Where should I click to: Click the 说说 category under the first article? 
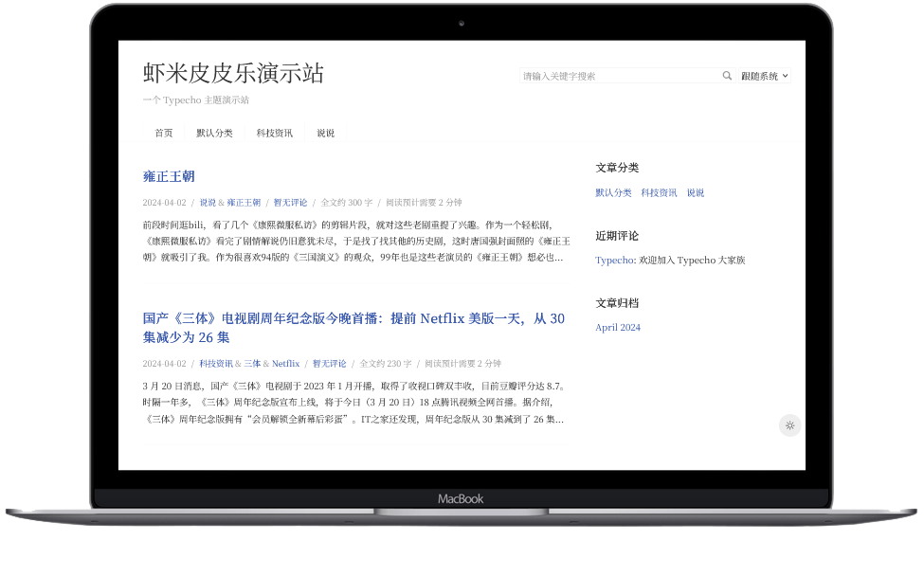click(208, 202)
